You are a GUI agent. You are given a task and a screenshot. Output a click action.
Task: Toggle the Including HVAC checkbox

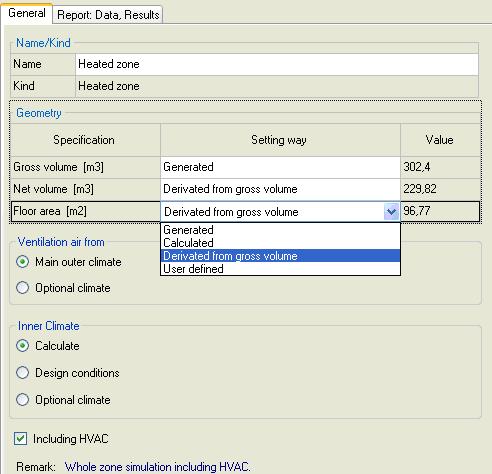20,438
